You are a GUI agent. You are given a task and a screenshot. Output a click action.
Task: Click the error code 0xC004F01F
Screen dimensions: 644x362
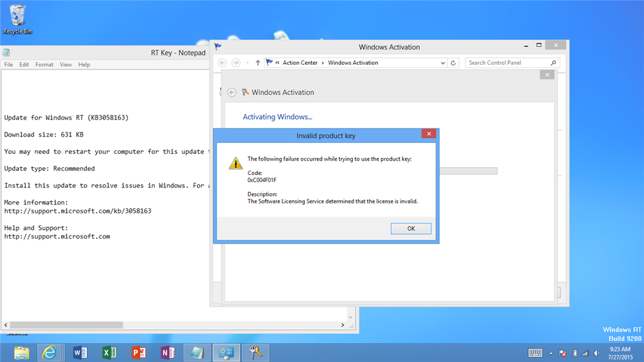click(x=262, y=180)
